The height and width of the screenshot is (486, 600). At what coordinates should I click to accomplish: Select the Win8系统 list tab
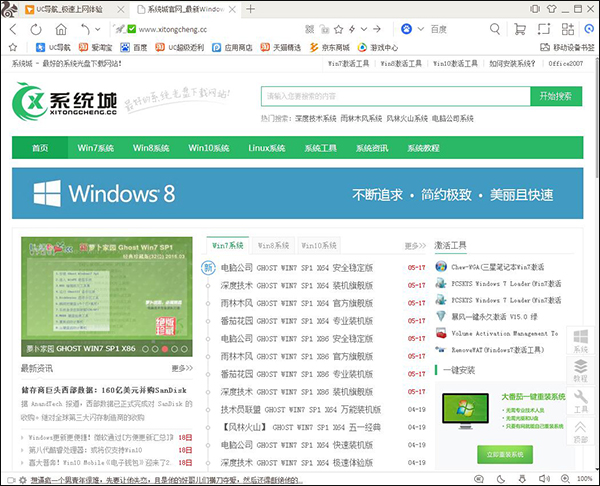pyautogui.click(x=273, y=245)
